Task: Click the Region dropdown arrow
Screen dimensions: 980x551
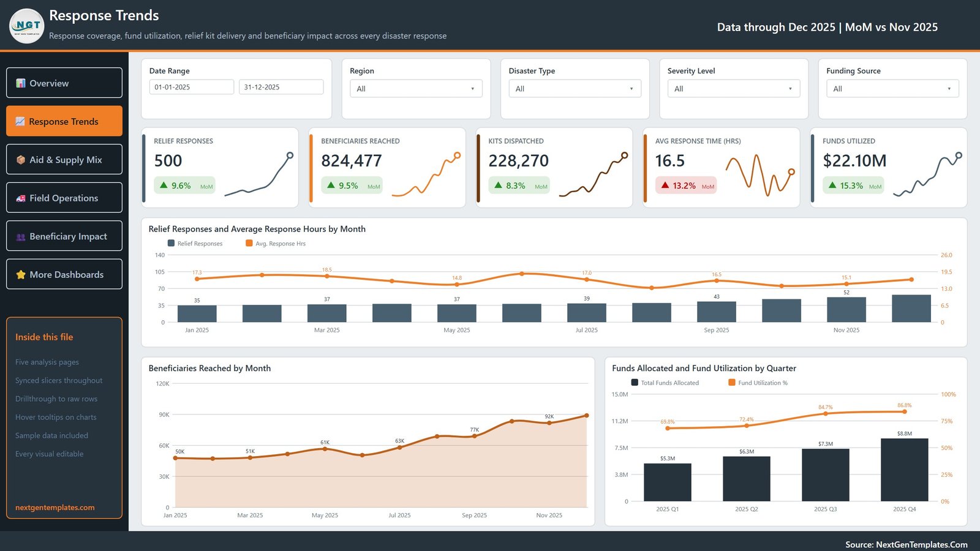Action: click(x=472, y=89)
